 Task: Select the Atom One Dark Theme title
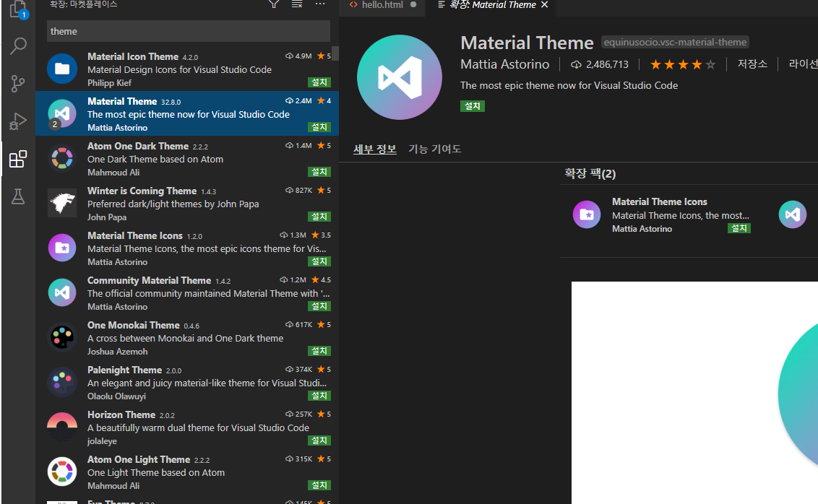point(138,147)
